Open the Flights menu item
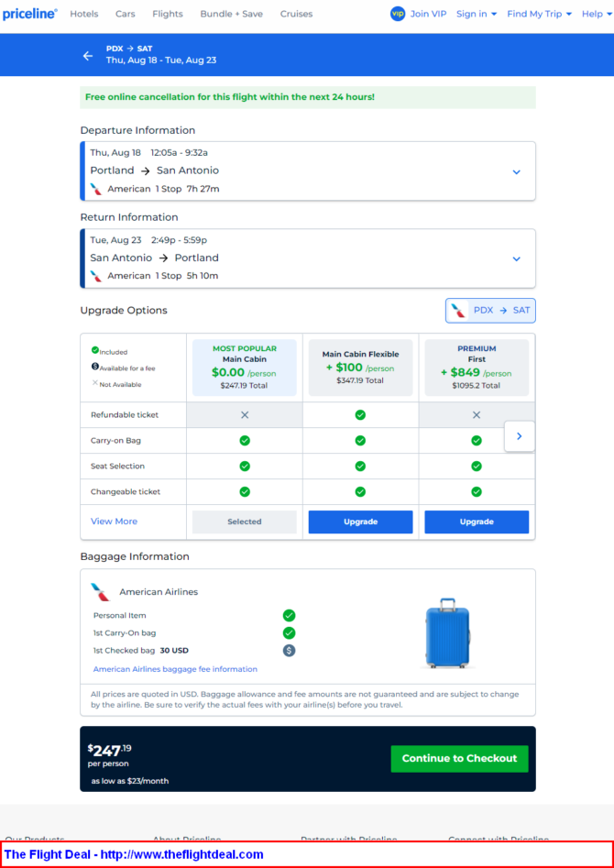The image size is (614, 868). tap(168, 14)
